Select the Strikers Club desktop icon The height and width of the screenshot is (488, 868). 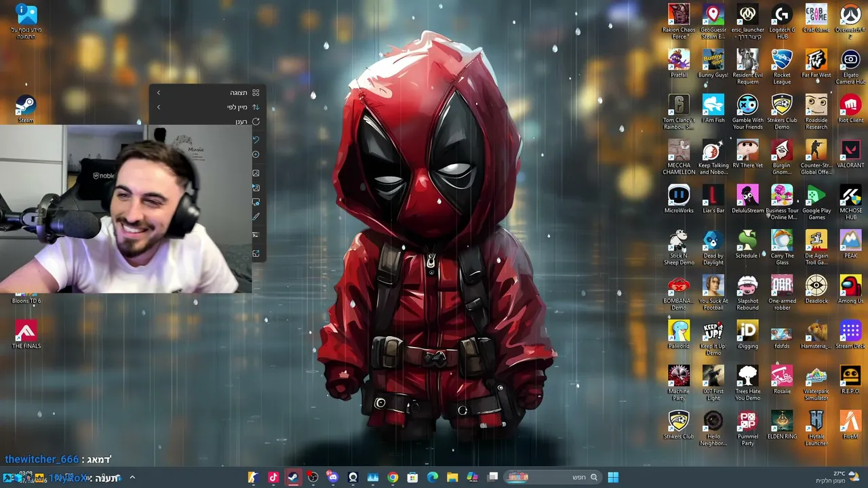[679, 425]
